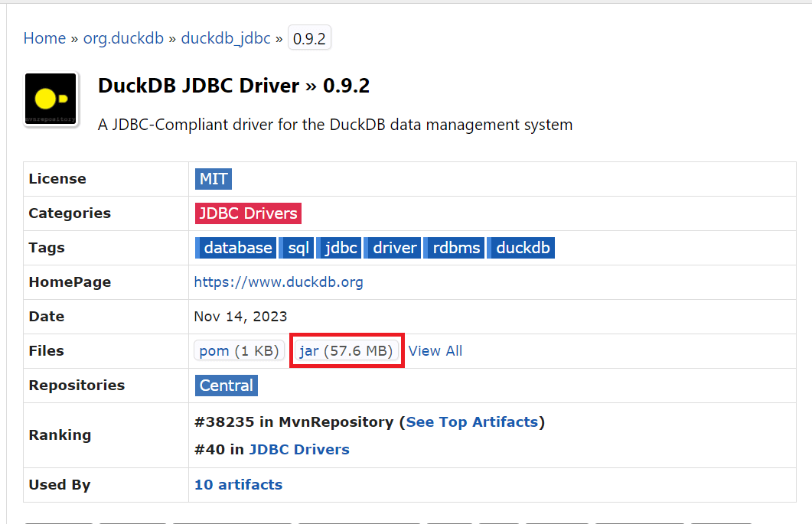Viewport: 812px width, 524px height.
Task: Click the Date row label
Action: (x=47, y=317)
